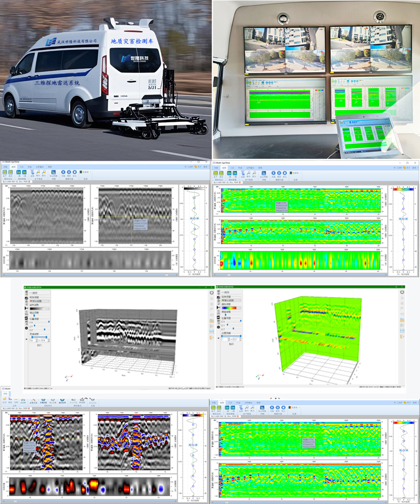Image resolution: width=420 pixels, height=504 pixels.
Task: Click grayscale gradient bar in left 3D viewer panel
Action: point(38,308)
